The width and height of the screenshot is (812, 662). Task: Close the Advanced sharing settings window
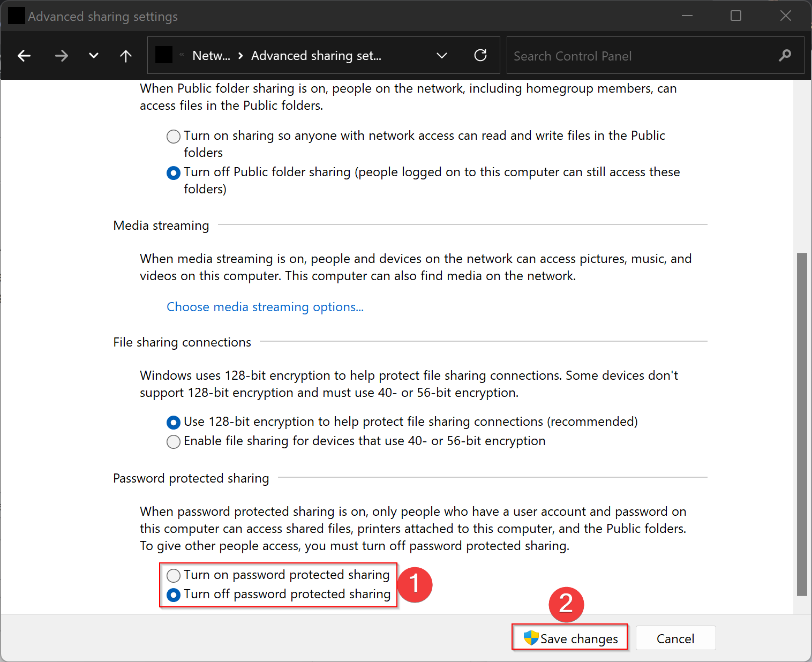click(785, 16)
